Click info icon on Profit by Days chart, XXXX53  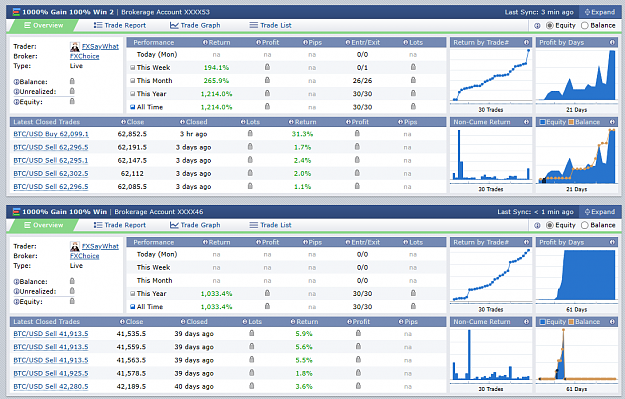click(612, 42)
